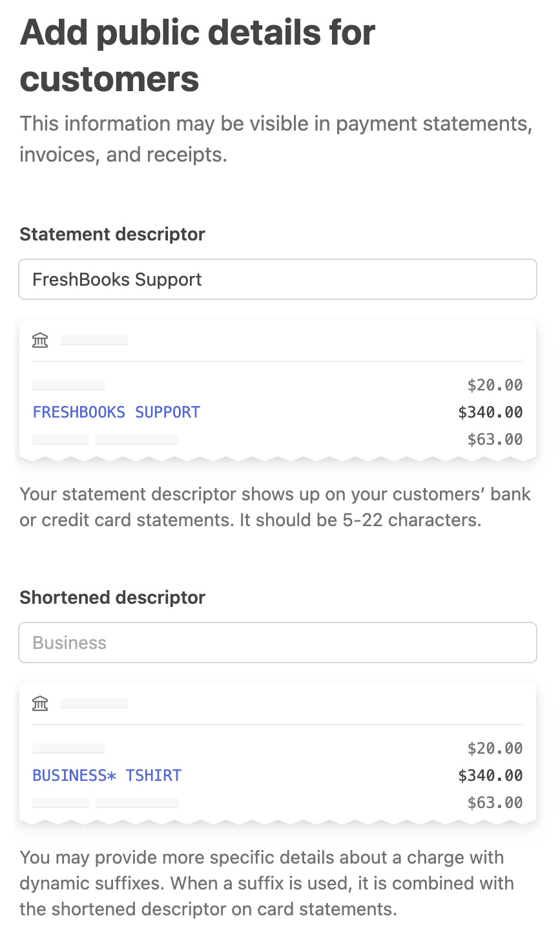This screenshot has width=560, height=936.
Task: Click the "Shortened descriptor" field label
Action: [112, 597]
